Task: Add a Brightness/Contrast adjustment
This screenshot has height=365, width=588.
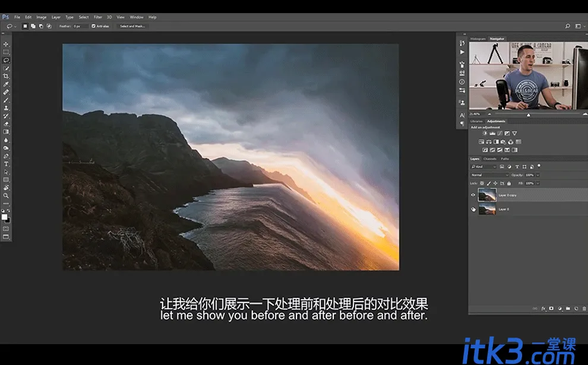Action: 485,133
